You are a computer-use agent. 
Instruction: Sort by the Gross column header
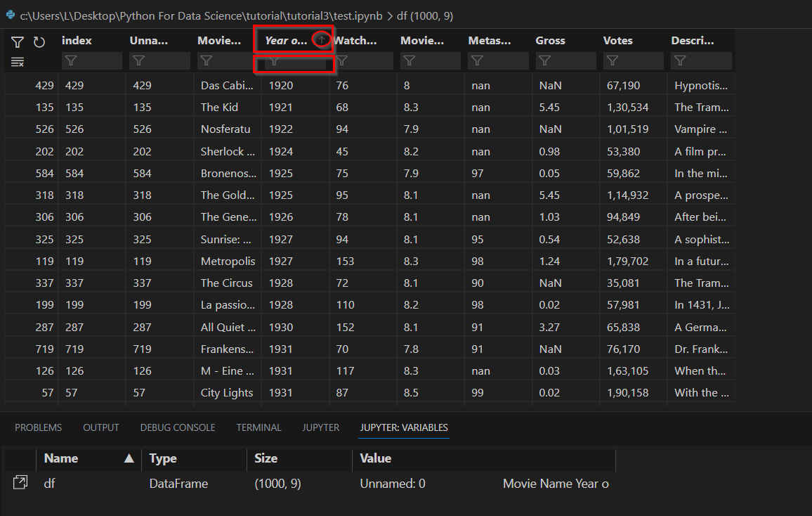point(550,40)
